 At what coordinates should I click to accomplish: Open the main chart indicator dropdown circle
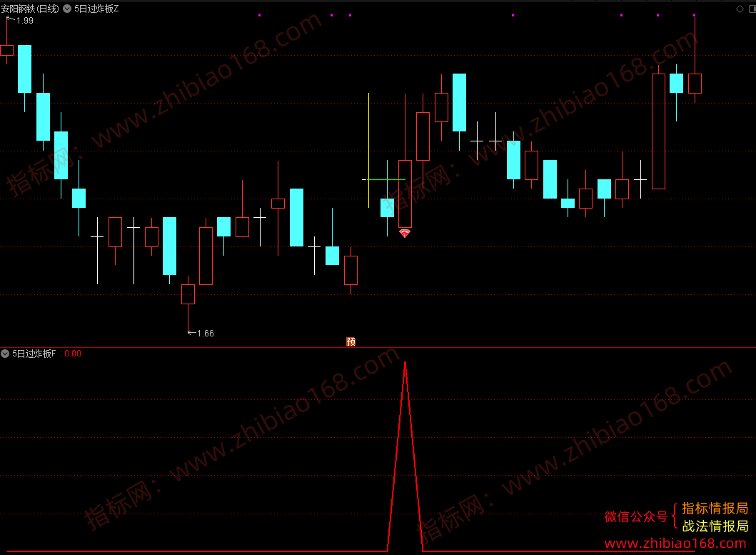click(x=67, y=9)
